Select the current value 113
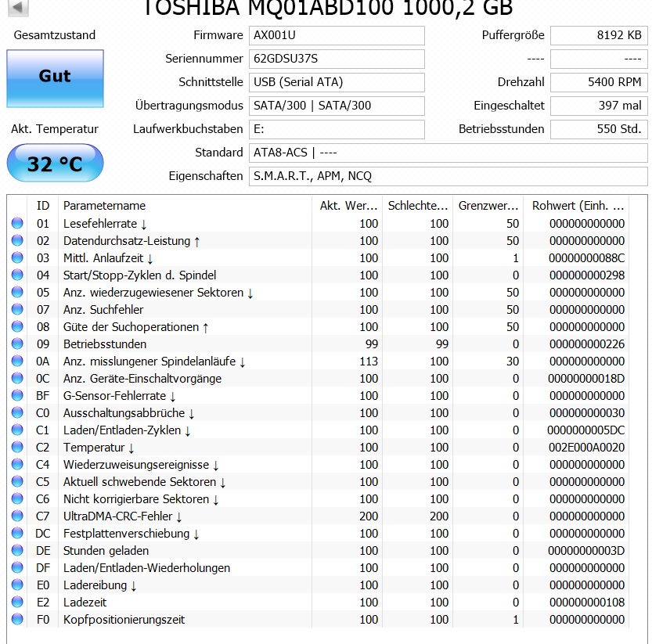 pos(369,362)
